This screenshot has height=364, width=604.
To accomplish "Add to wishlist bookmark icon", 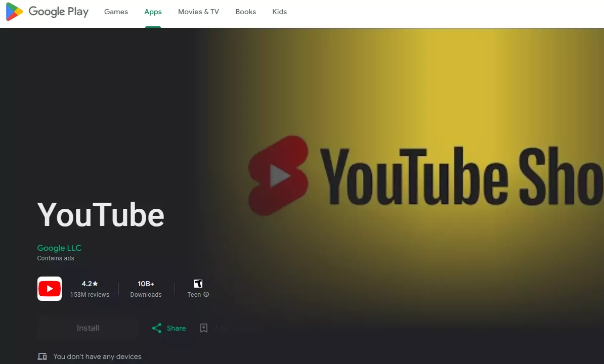I will coord(204,328).
